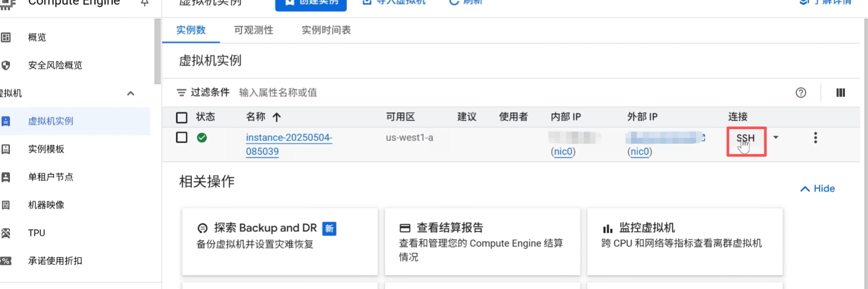Hide the 相关操作 section
868x289 pixels.
817,189
